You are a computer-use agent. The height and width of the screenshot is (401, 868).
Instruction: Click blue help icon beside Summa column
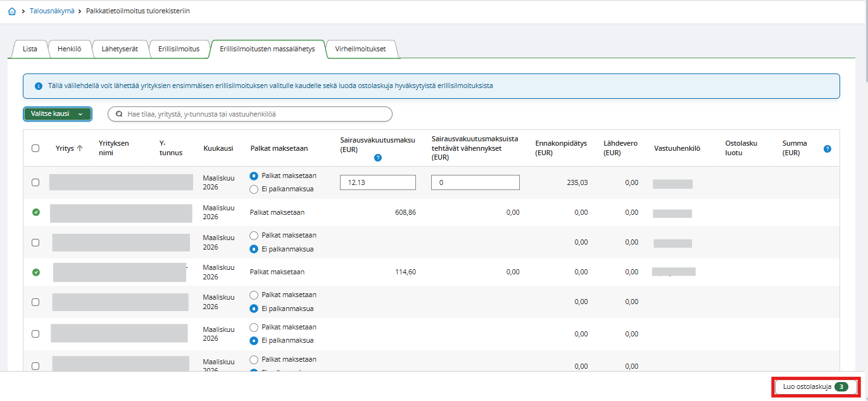click(827, 149)
